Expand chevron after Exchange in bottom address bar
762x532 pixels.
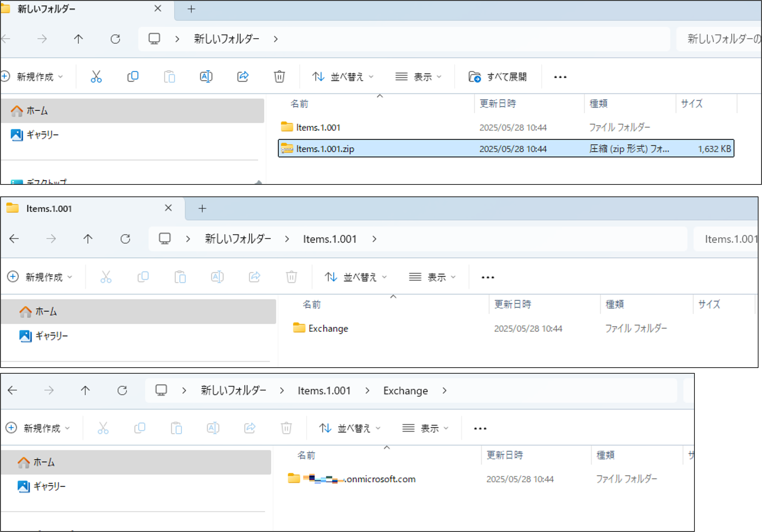coord(444,391)
